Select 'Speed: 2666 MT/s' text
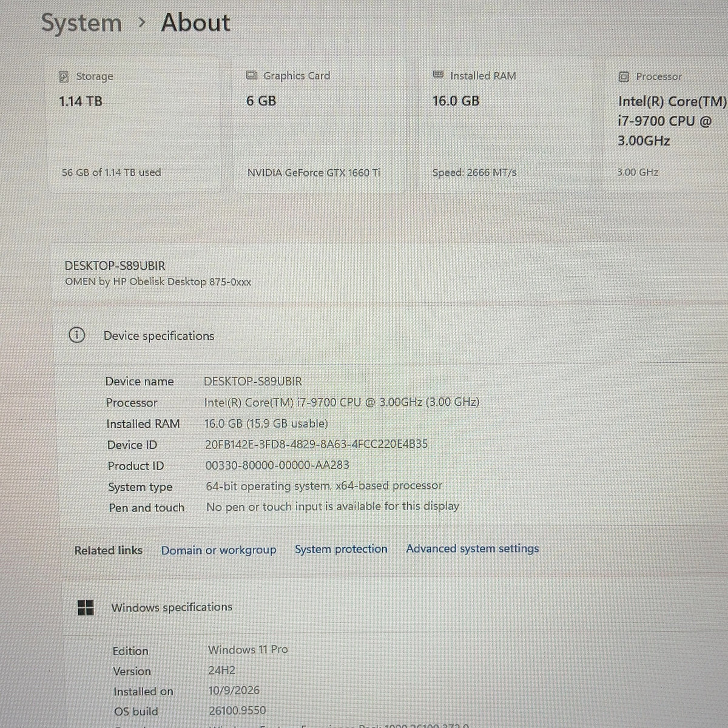728x728 pixels. 474,172
